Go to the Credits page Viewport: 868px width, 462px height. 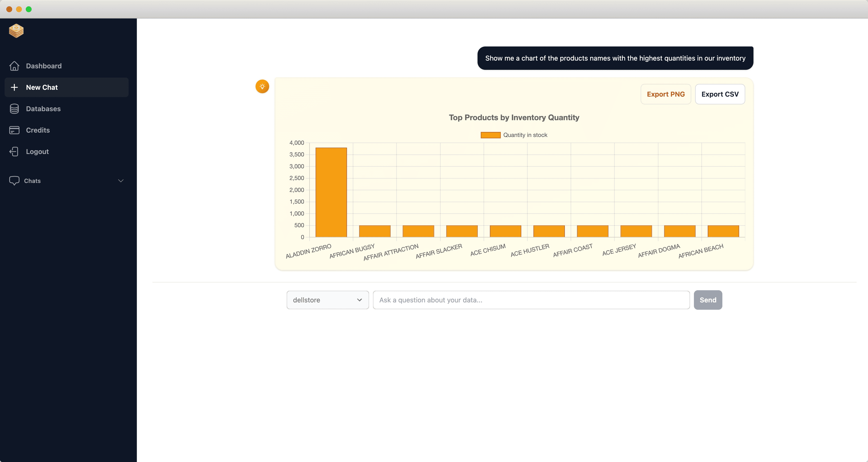point(38,130)
